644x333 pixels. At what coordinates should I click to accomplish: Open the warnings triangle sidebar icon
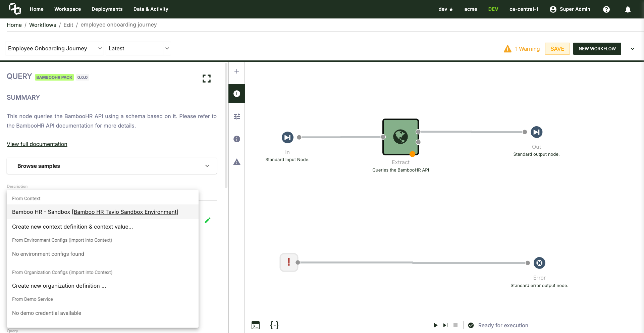(x=237, y=162)
